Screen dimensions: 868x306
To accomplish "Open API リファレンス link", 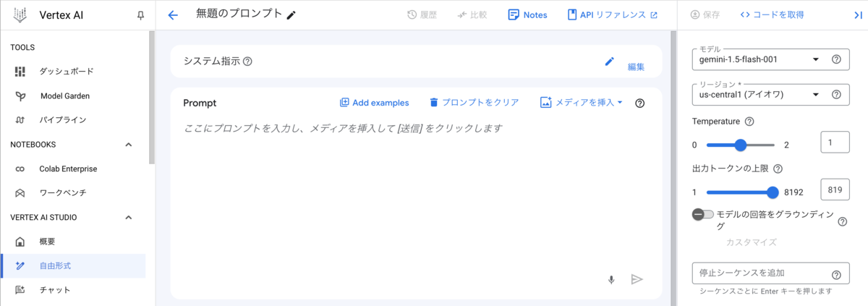I will click(x=613, y=14).
